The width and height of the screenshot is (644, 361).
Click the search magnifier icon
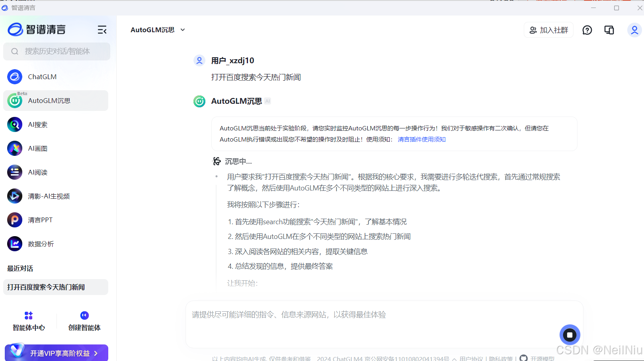tap(15, 51)
